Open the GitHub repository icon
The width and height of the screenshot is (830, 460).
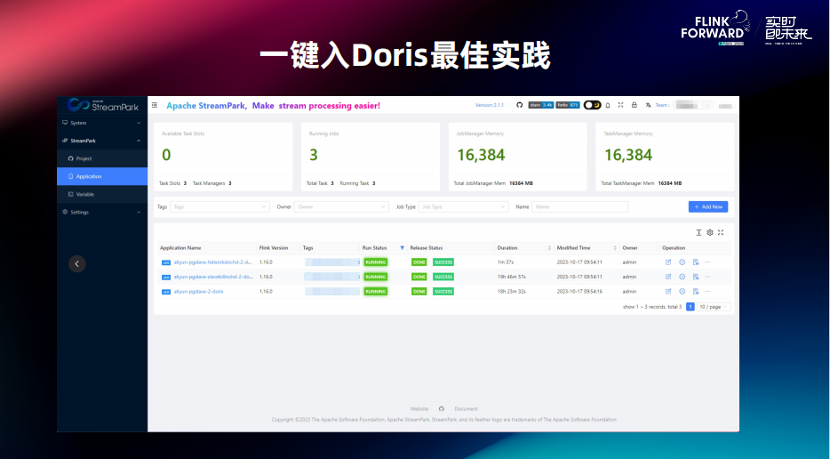coord(519,105)
